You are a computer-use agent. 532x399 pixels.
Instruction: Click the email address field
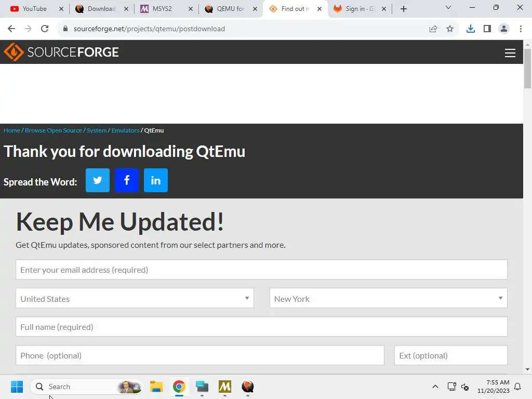tap(261, 270)
